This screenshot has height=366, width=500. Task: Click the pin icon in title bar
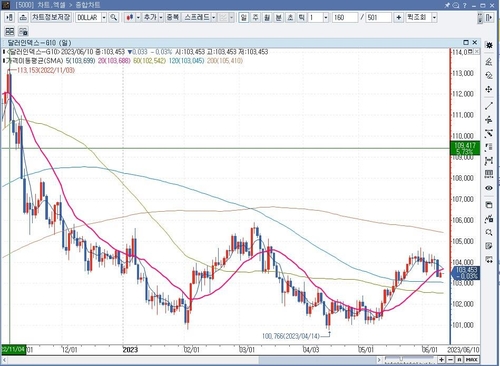(x=447, y=5)
